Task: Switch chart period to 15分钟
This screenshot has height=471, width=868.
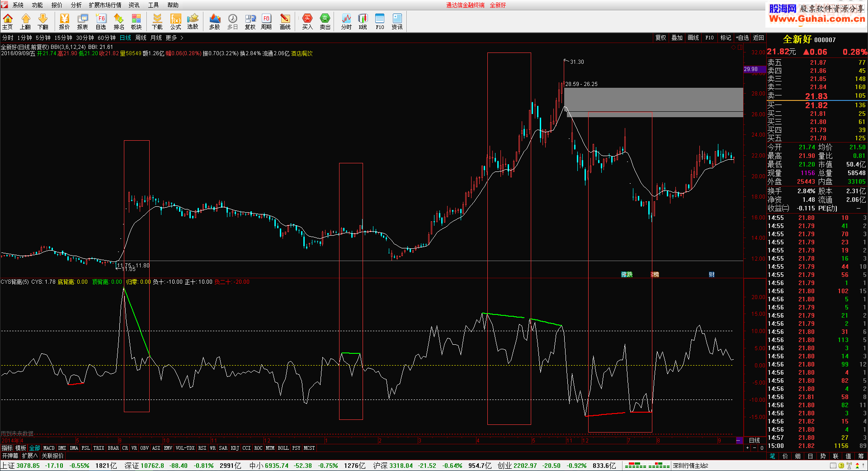Action: pos(63,38)
